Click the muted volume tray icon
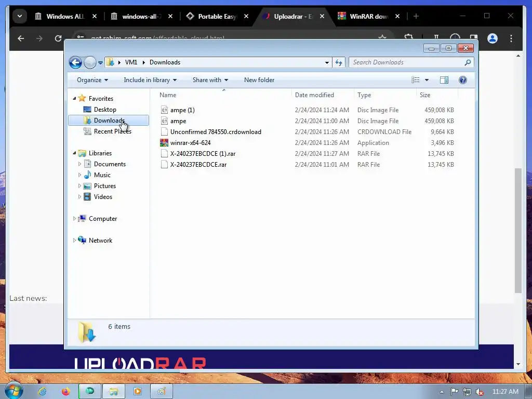The height and width of the screenshot is (399, 532). (x=479, y=392)
